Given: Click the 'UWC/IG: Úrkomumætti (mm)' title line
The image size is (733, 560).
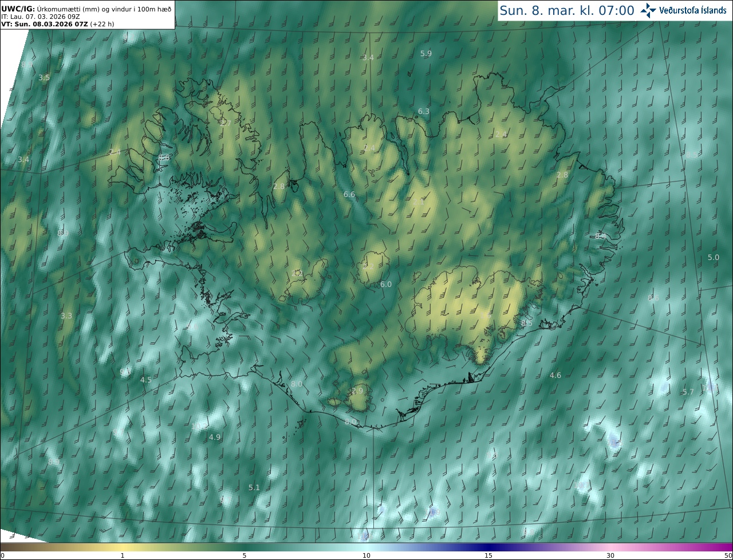Looking at the screenshot, I should pyautogui.click(x=86, y=9).
